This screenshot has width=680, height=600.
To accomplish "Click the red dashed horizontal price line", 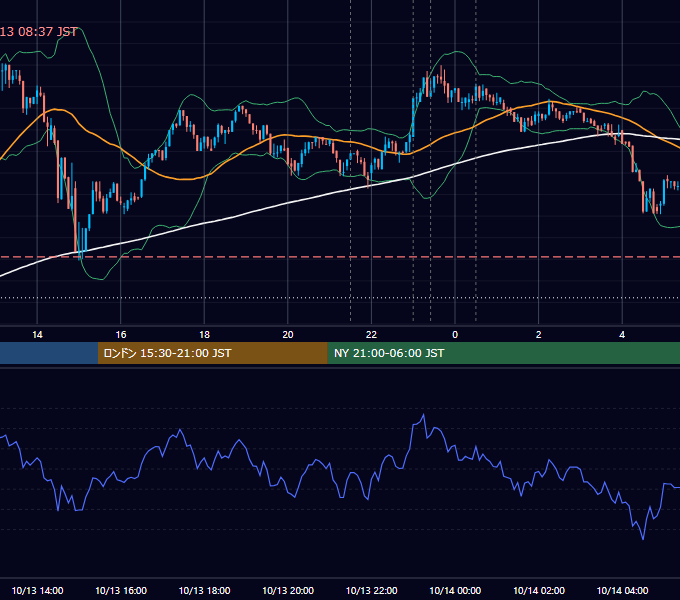I will (x=340, y=257).
